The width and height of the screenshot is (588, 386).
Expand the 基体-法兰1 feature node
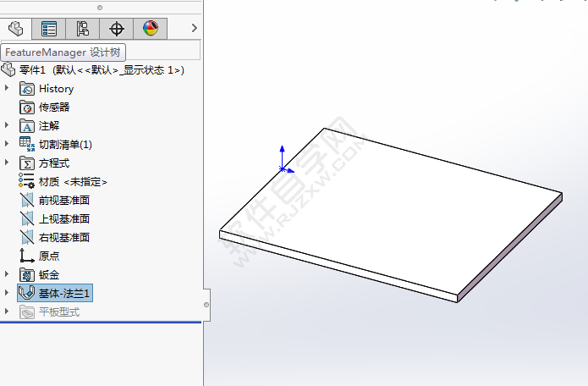(x=8, y=293)
